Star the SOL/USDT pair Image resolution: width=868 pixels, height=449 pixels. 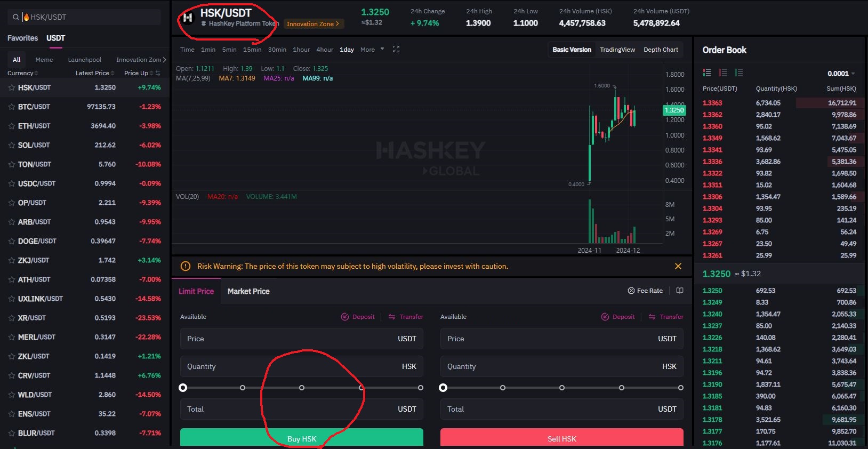(x=11, y=145)
